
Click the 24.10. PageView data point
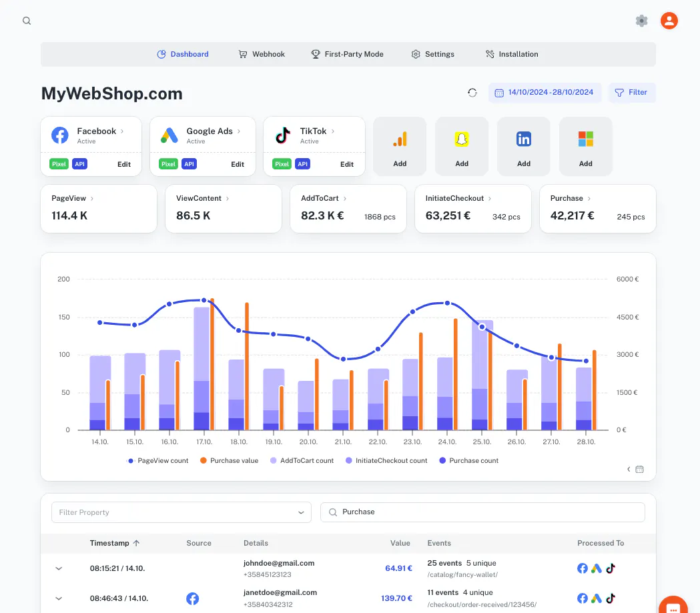[x=447, y=303]
